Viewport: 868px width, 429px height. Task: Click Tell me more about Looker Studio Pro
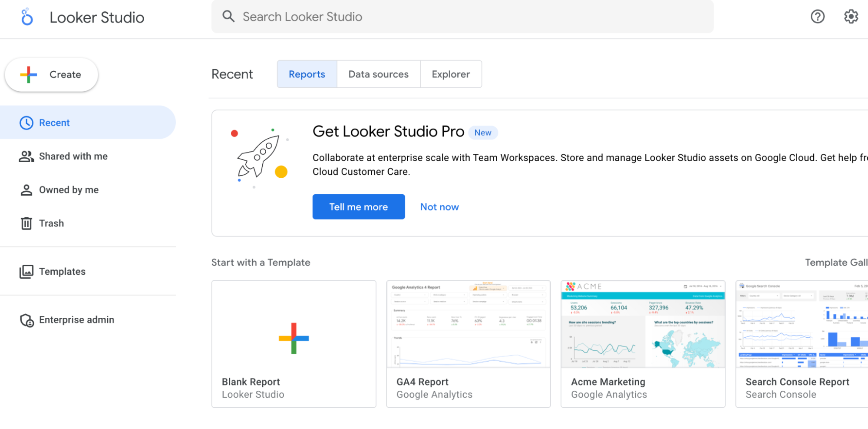coord(358,206)
